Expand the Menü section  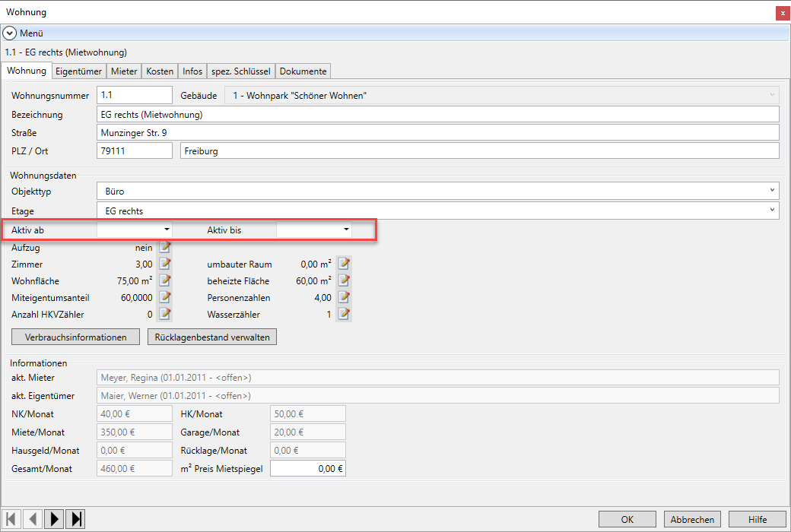[x=10, y=33]
